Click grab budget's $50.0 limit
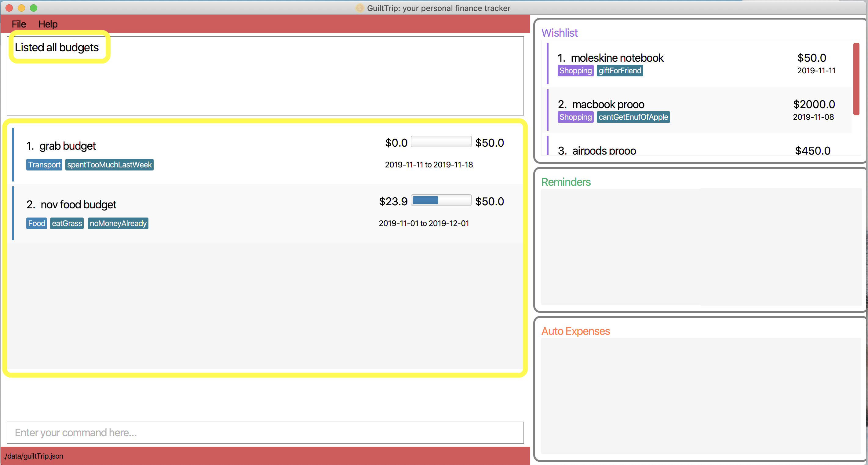The height and width of the screenshot is (465, 868). tap(490, 143)
